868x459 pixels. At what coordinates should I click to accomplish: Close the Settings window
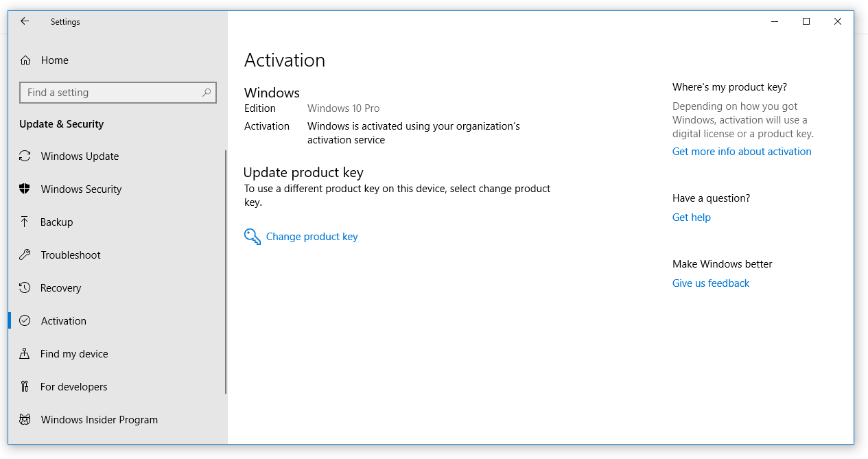coord(838,21)
